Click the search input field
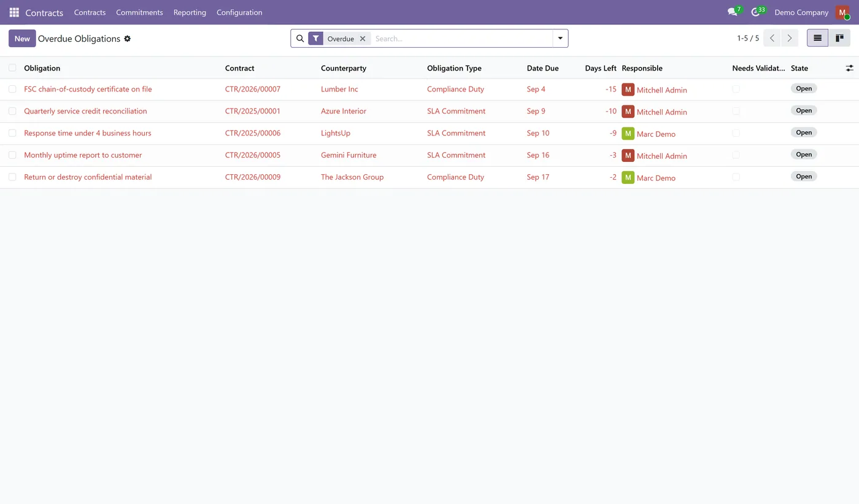This screenshot has height=504, width=859. pos(461,39)
